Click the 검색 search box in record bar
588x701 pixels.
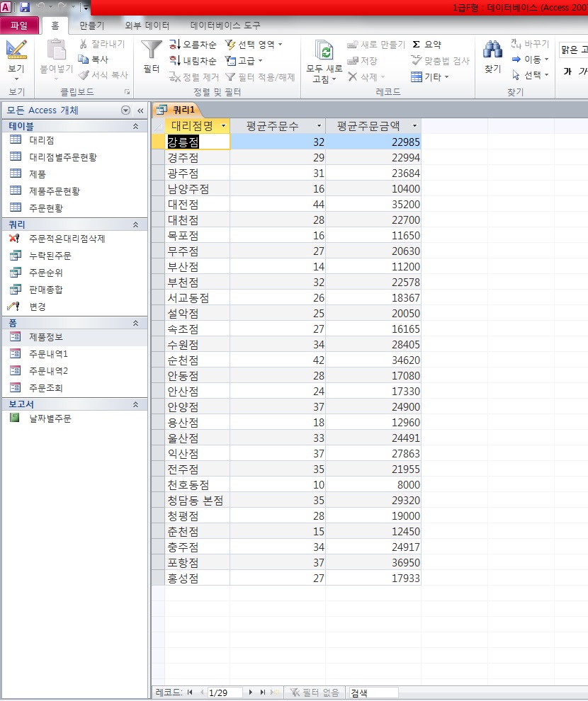[373, 692]
